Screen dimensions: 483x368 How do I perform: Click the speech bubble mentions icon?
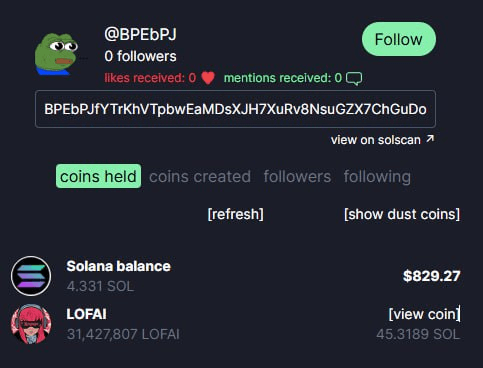point(354,79)
